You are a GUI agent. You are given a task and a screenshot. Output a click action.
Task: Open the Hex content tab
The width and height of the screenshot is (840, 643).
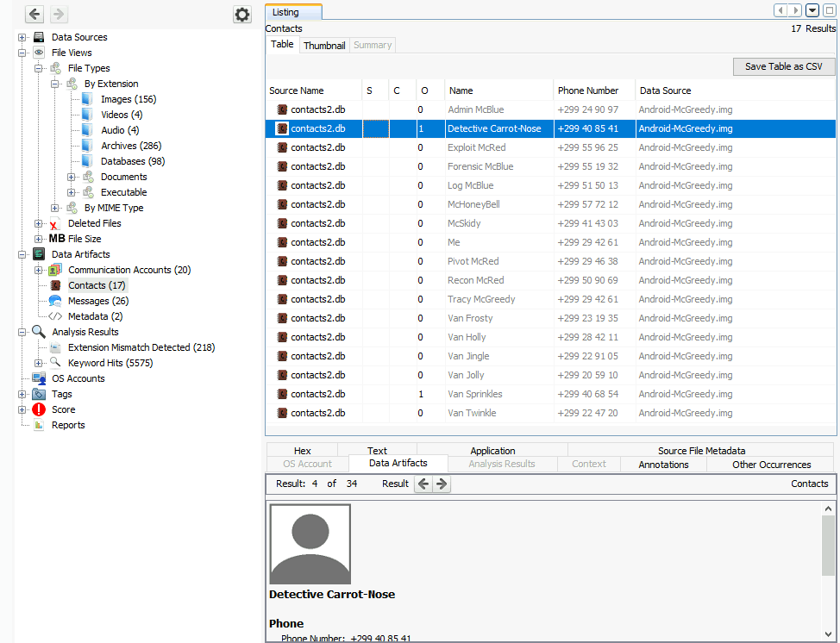click(302, 451)
